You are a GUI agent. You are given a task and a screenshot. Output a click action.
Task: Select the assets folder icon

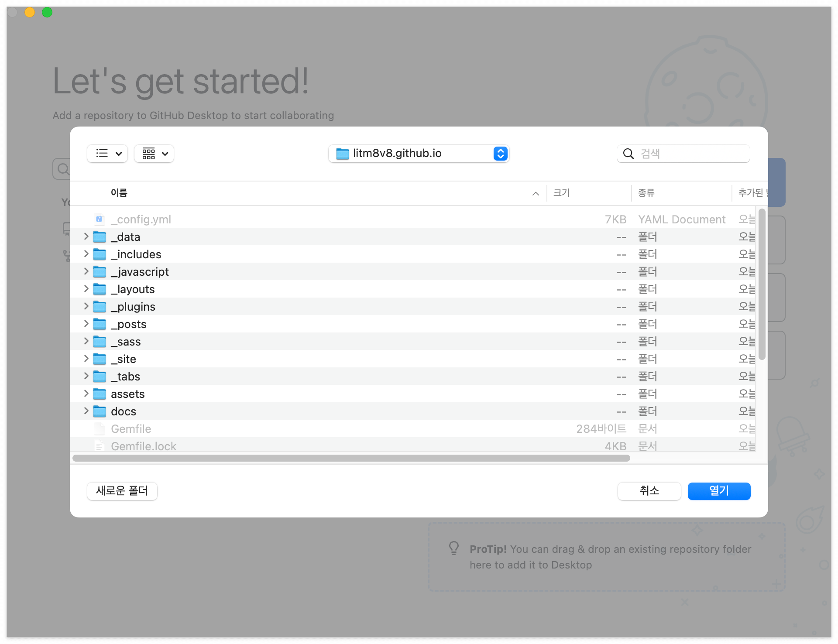pos(100,394)
